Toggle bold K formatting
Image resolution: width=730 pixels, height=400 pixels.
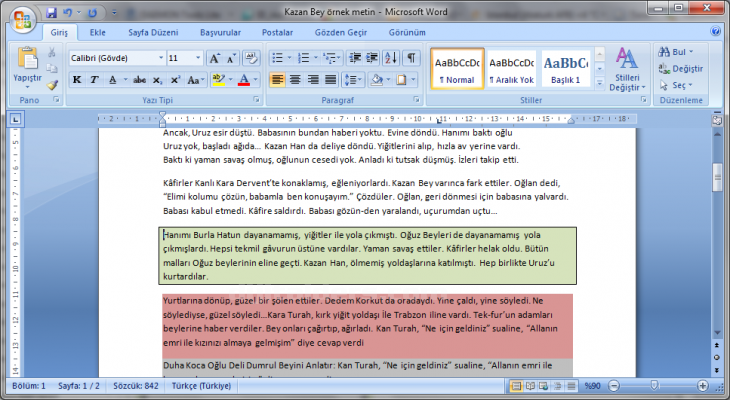coord(77,80)
